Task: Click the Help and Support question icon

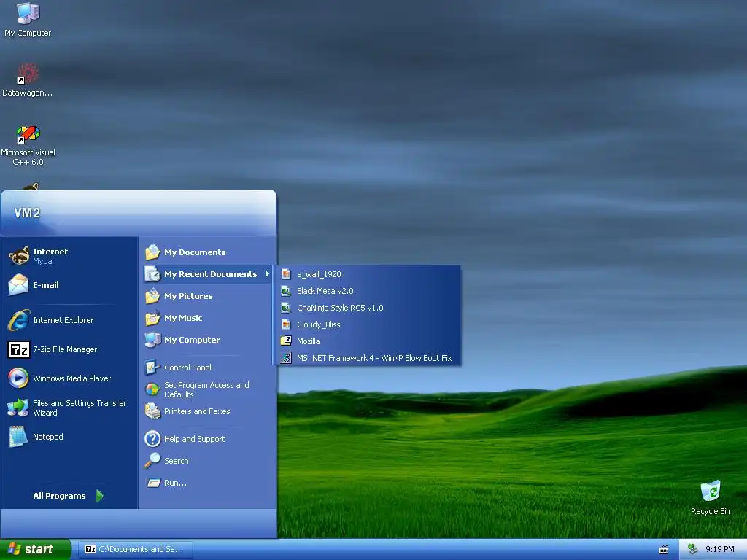Action: click(152, 438)
